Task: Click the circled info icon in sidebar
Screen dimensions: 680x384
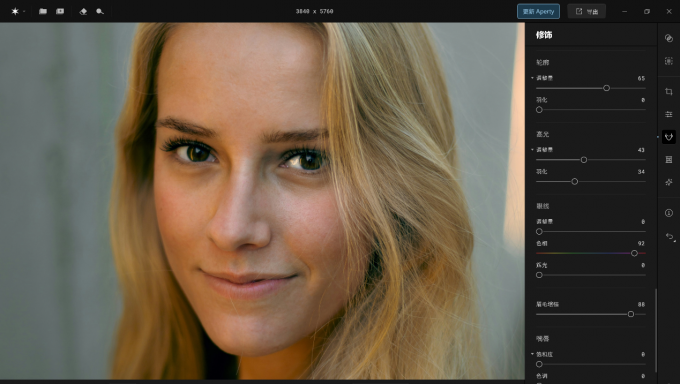Action: [669, 213]
